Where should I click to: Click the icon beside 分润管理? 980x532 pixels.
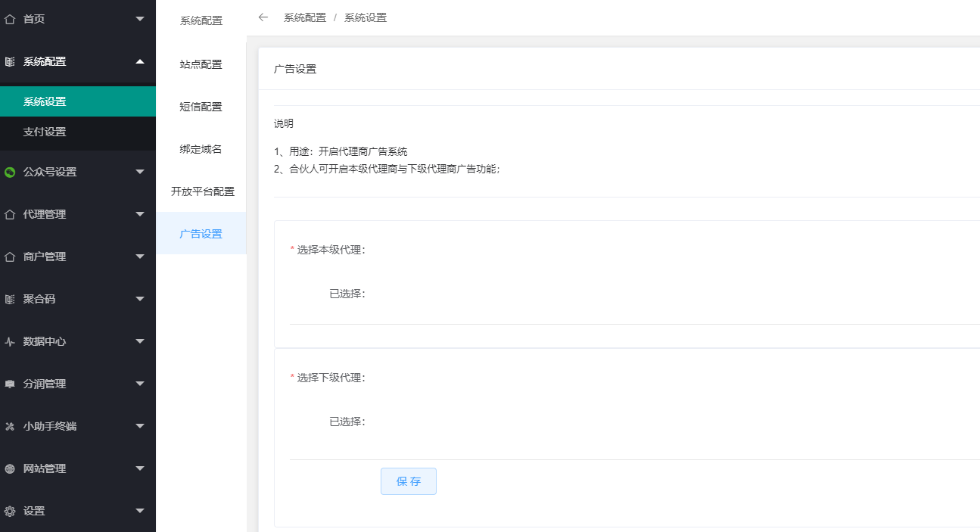(10, 384)
